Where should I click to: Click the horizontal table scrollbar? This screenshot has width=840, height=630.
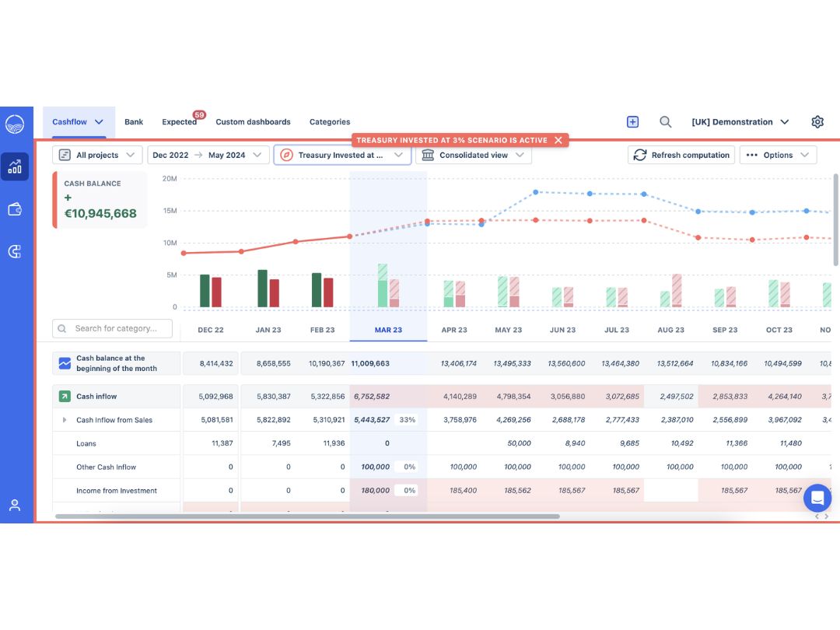pyautogui.click(x=307, y=516)
